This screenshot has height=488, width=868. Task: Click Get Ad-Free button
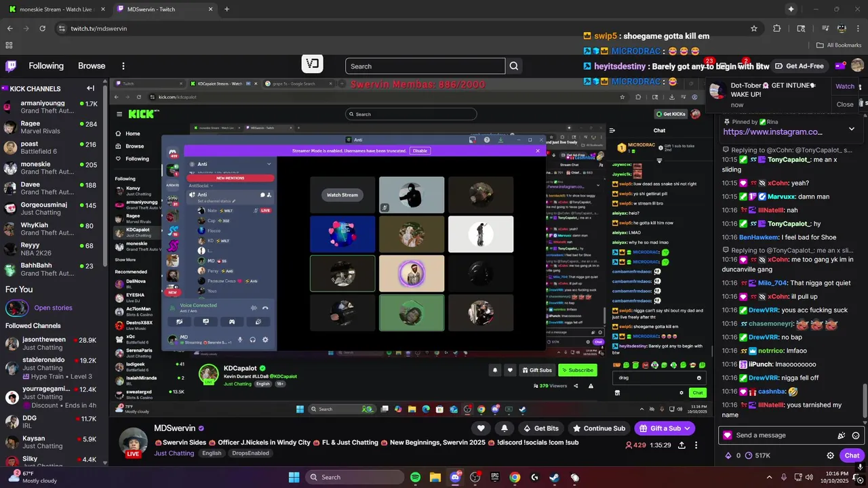point(799,66)
